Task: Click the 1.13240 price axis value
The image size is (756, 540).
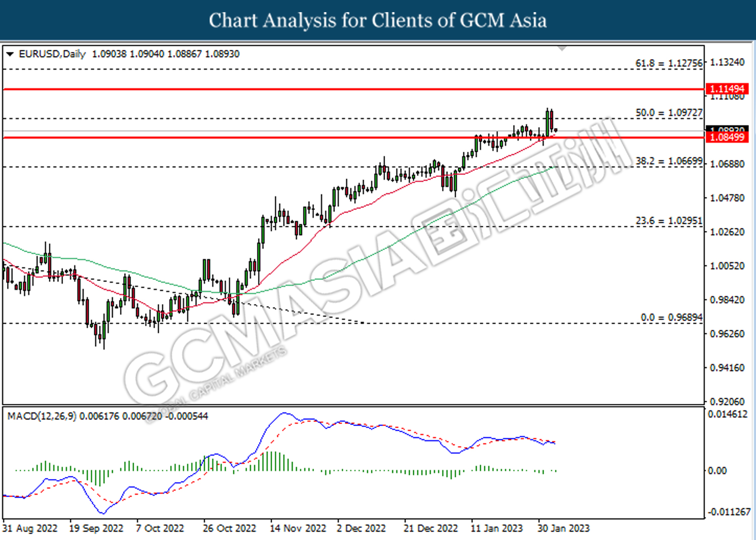Action: coord(727,62)
